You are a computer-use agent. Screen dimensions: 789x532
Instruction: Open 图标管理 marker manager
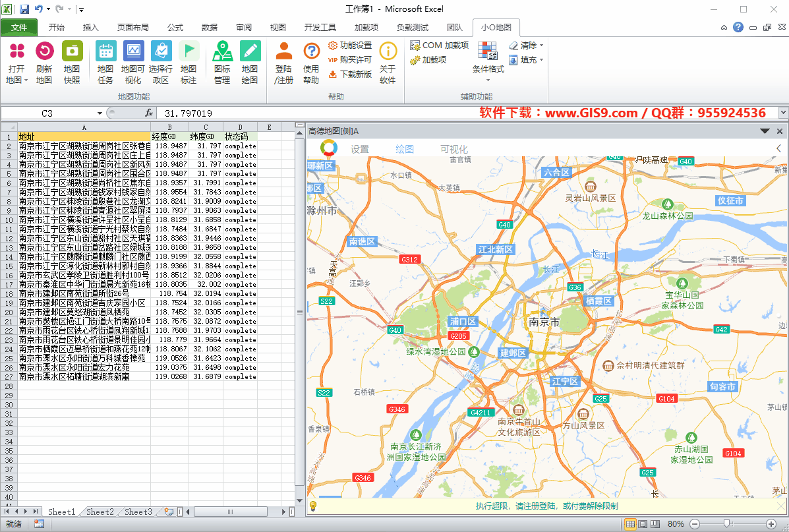click(222, 63)
